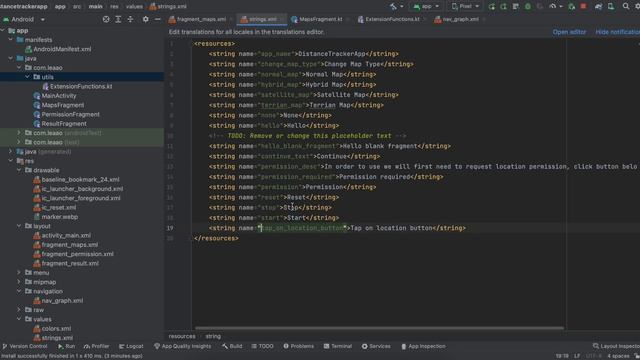Click the 'main' breadcrumb in navigation bar
640x360 pixels.
(96, 7)
